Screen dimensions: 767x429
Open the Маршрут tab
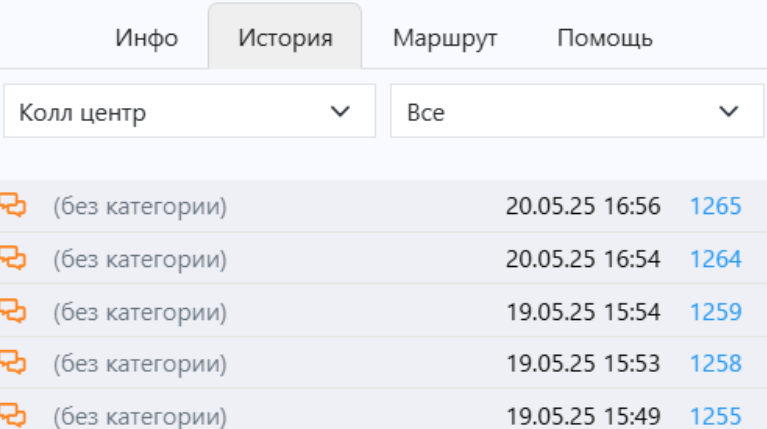pos(445,38)
